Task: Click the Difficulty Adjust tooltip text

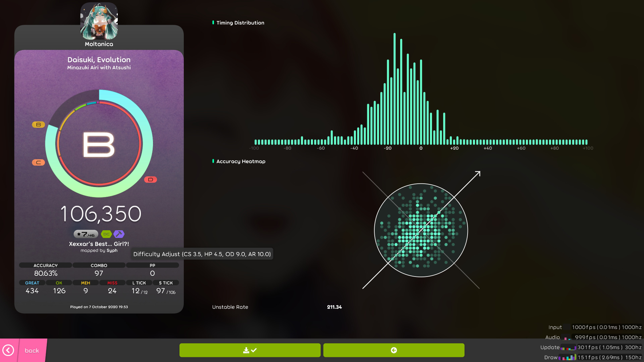Action: point(202,254)
